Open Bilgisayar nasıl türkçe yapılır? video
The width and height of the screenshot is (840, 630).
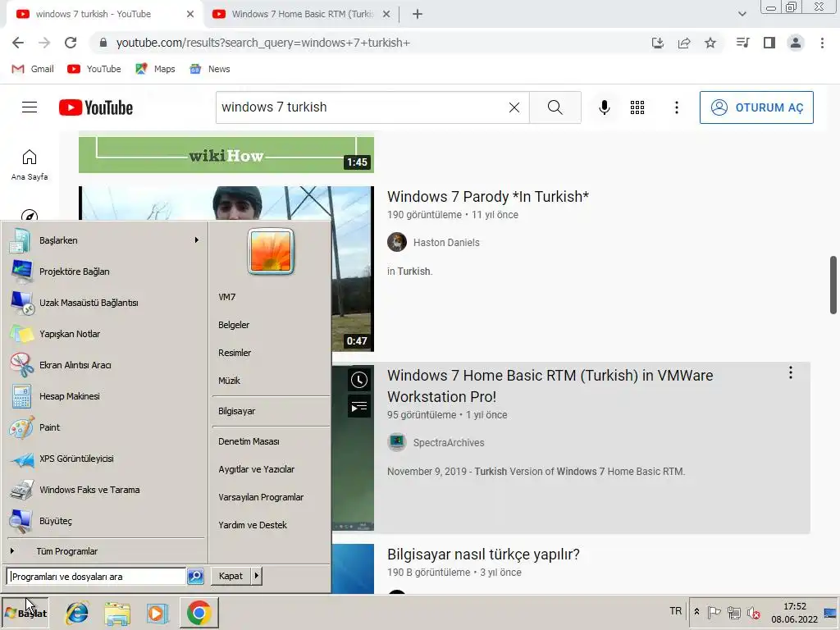click(483, 554)
